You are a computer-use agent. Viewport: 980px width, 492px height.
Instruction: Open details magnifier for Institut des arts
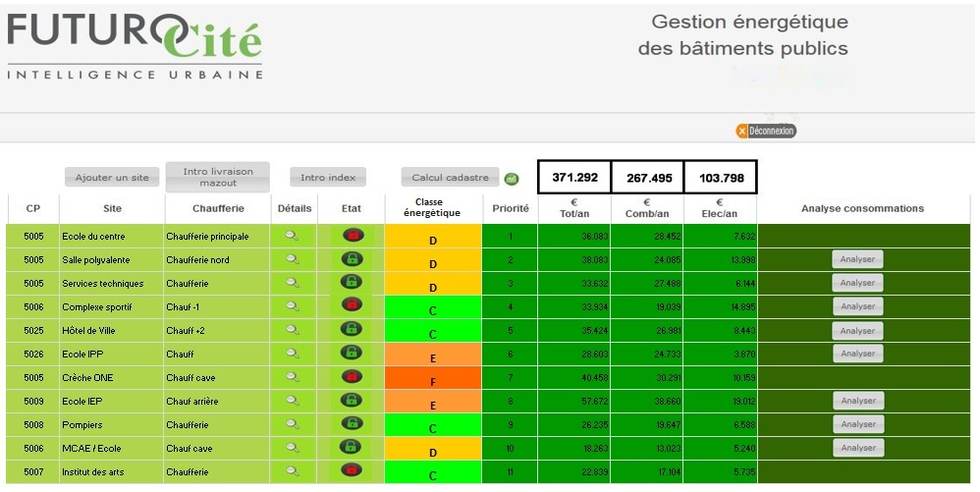coord(292,470)
